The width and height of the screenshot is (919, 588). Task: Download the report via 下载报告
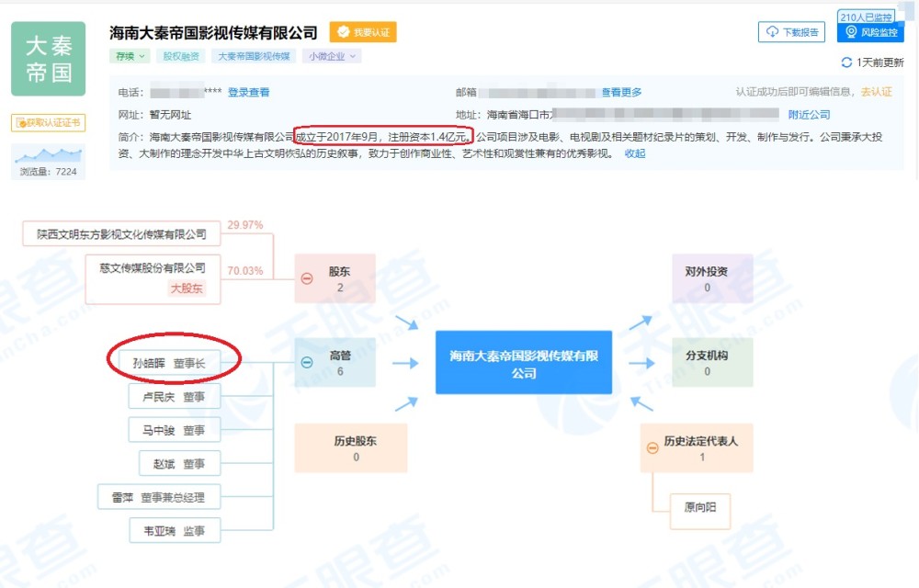pyautogui.click(x=791, y=32)
